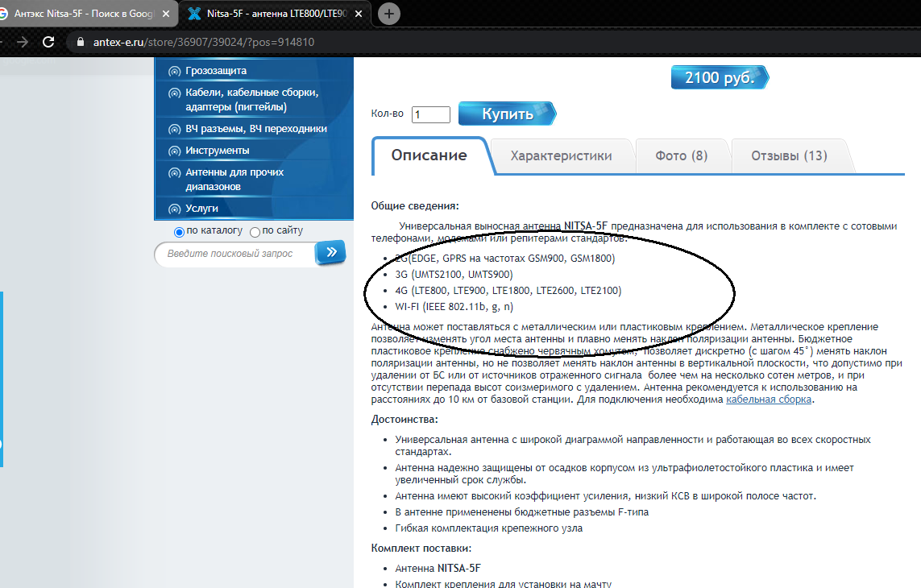Click the 2100 руб. price badge

tap(720, 77)
